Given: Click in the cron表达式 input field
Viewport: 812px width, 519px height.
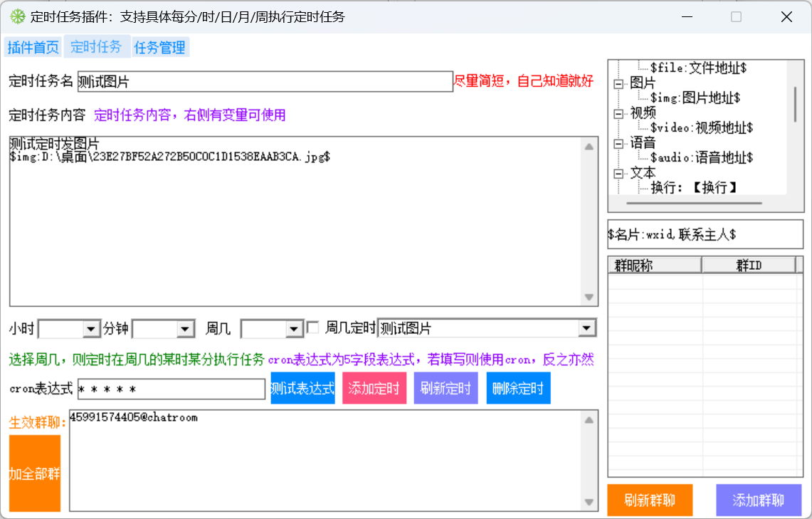Looking at the screenshot, I should point(171,389).
